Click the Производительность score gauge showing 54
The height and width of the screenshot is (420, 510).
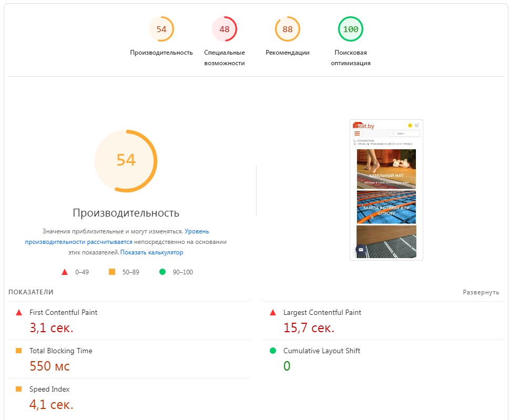pyautogui.click(x=162, y=29)
